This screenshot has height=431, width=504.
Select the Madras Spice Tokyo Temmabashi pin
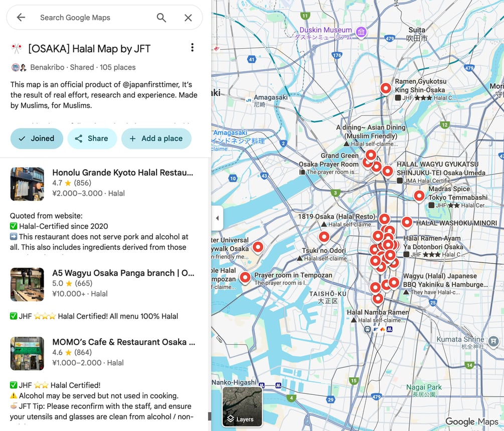(419, 196)
